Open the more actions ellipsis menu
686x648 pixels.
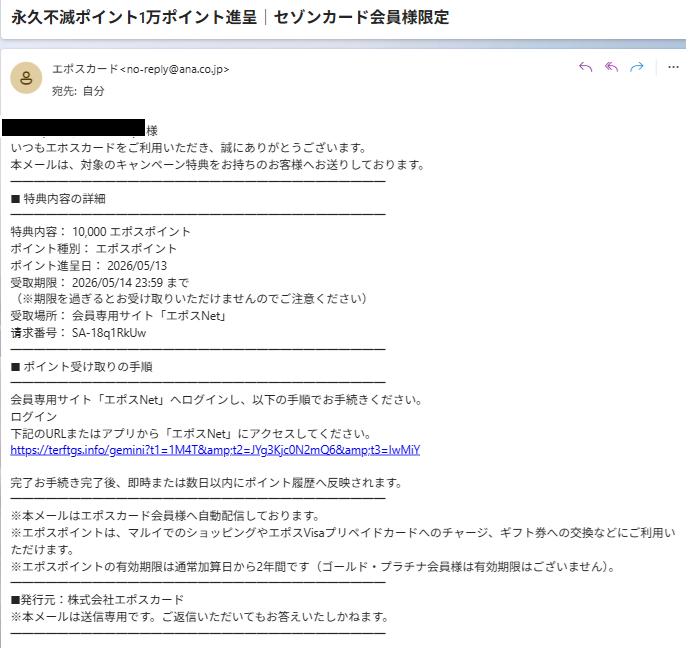click(x=673, y=67)
